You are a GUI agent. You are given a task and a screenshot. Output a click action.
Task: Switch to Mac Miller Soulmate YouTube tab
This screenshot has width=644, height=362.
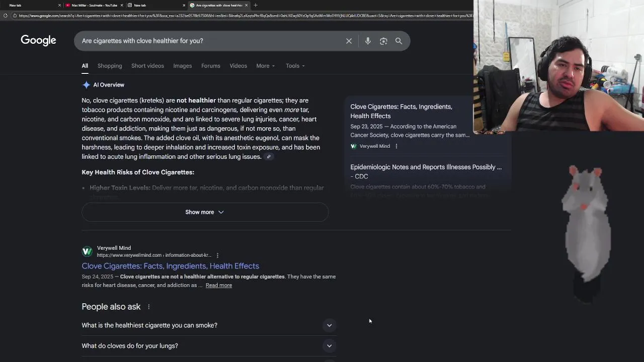pyautogui.click(x=94, y=5)
